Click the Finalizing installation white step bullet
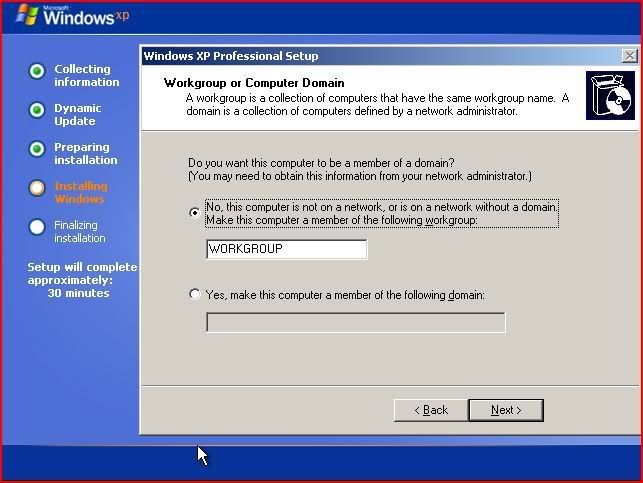This screenshot has height=483, width=643. [x=37, y=227]
